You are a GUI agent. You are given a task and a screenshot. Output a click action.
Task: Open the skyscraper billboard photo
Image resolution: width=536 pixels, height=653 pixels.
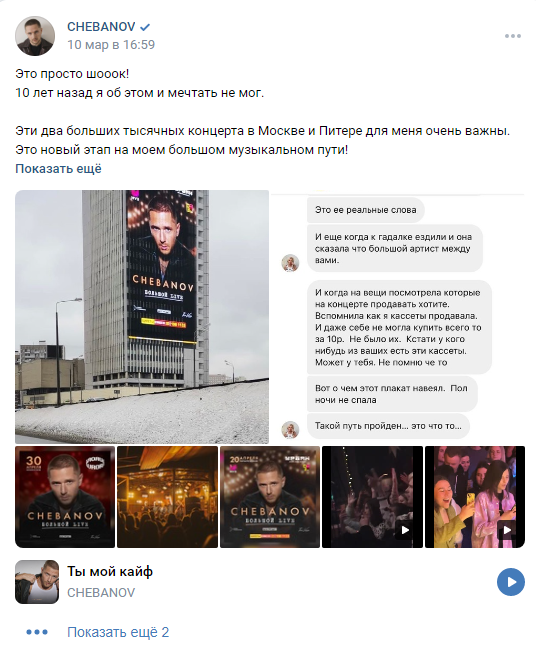[x=142, y=317]
